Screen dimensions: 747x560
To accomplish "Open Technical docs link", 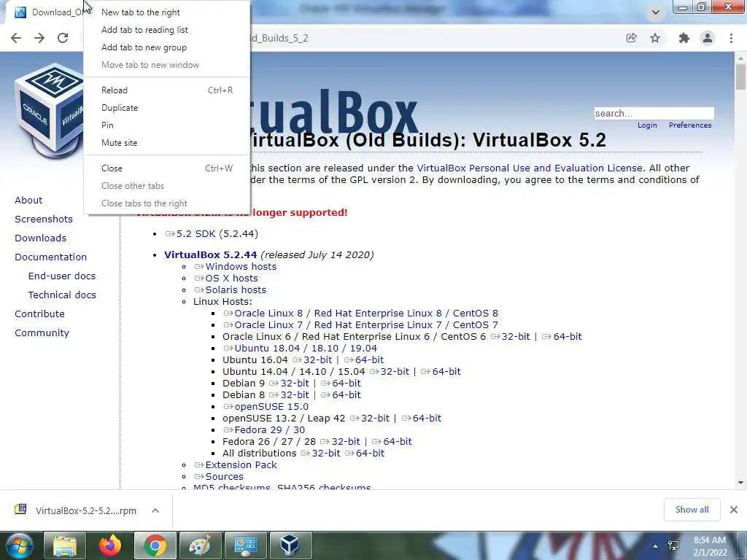I will point(62,295).
